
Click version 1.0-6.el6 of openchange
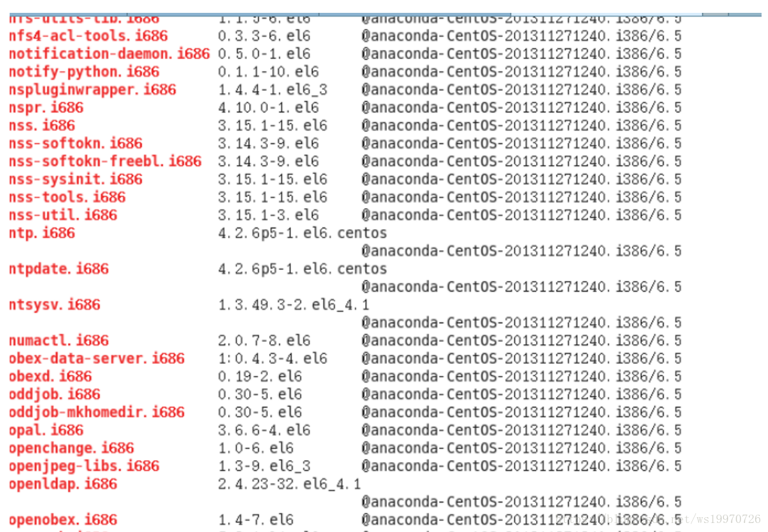[256, 448]
